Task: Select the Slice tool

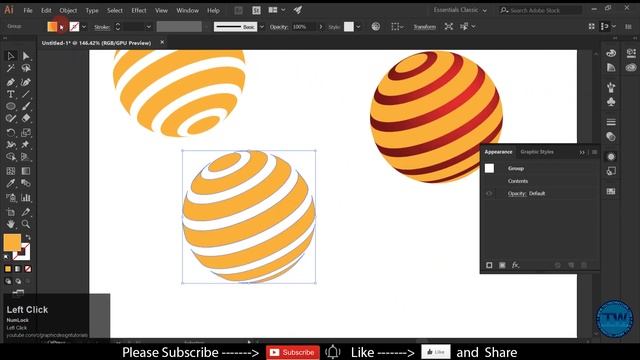Action: [26, 212]
